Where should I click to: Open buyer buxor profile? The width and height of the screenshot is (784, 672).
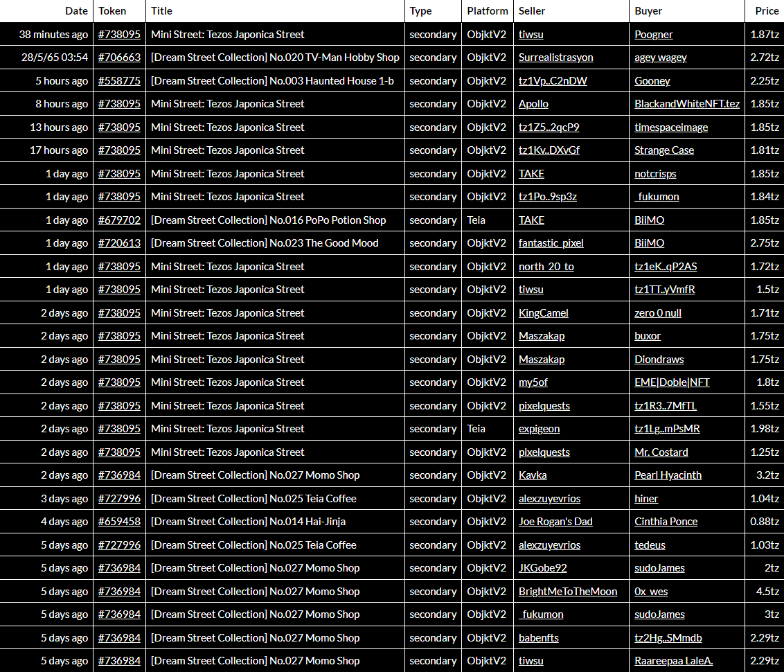click(648, 336)
